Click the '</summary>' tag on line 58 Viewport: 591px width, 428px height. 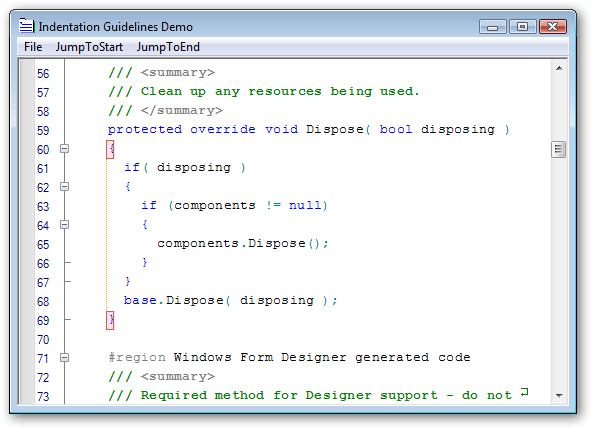click(182, 111)
